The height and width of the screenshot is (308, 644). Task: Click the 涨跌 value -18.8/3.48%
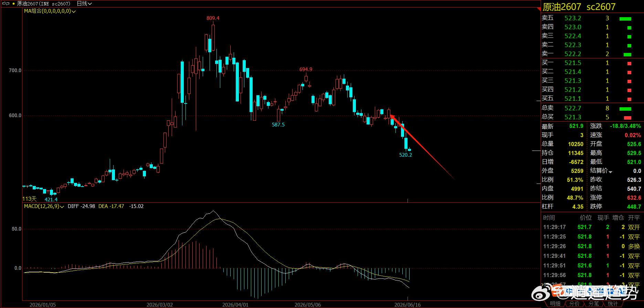625,126
